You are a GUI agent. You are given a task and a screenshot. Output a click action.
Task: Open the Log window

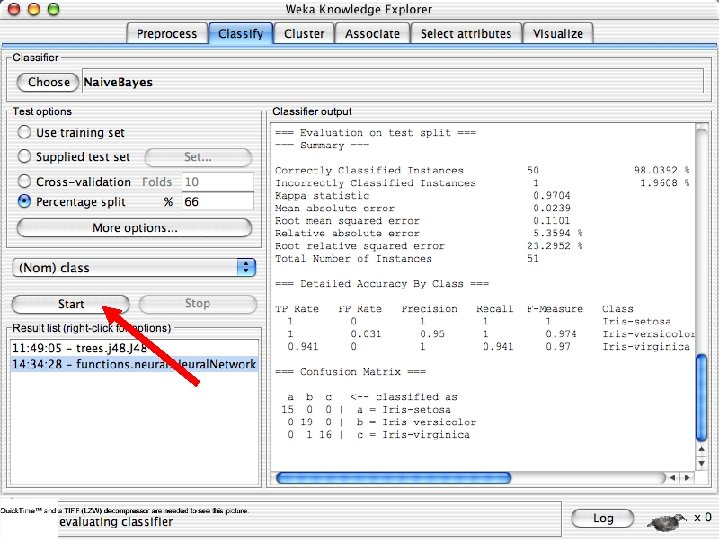coord(602,518)
